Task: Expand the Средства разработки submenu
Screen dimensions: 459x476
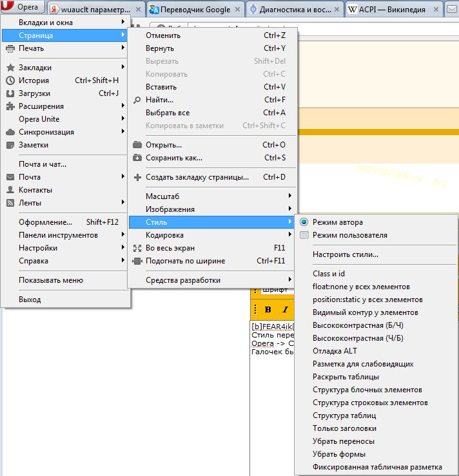Action: pyautogui.click(x=211, y=280)
